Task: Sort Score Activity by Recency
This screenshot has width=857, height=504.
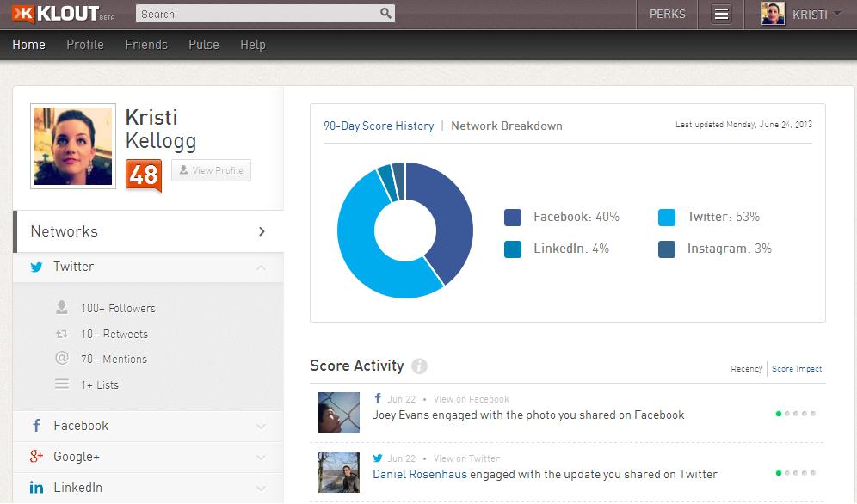Action: tap(747, 369)
